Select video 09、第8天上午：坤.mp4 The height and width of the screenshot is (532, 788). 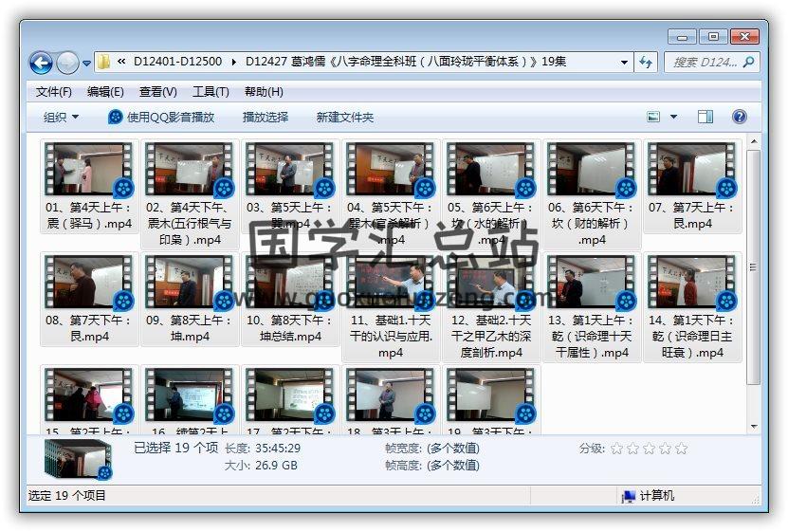point(190,300)
